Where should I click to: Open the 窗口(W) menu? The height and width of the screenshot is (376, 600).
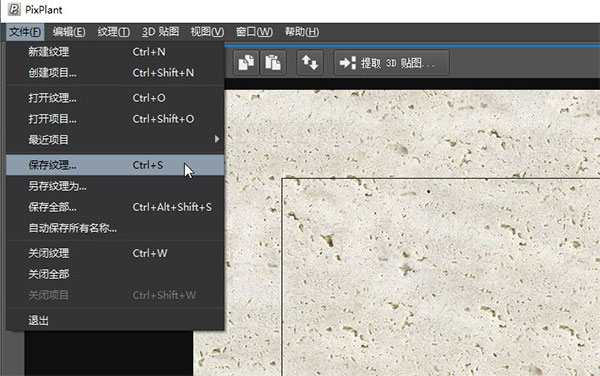tap(254, 32)
